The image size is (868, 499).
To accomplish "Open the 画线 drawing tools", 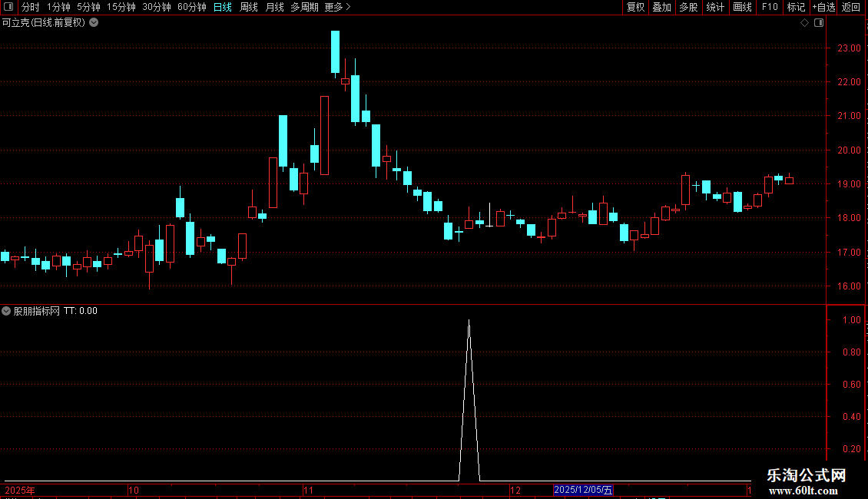I will click(742, 7).
